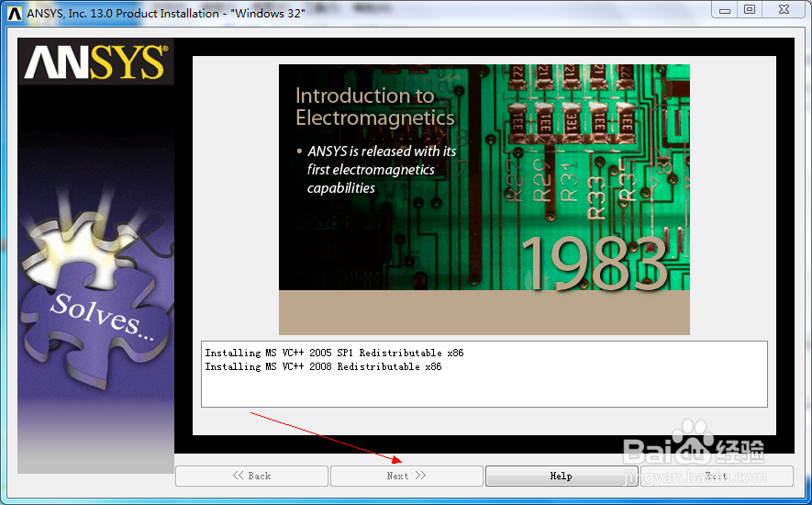Close the ANSYS installation window

pyautogui.click(x=784, y=10)
